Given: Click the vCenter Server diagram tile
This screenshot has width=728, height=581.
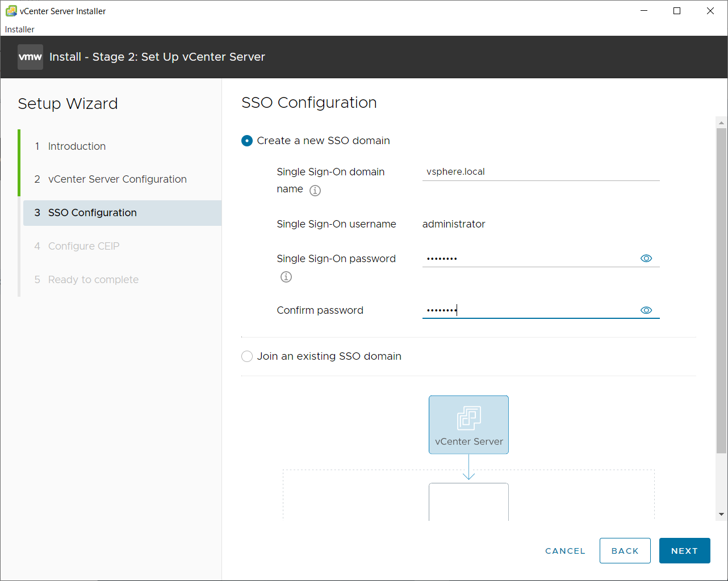Looking at the screenshot, I should point(468,424).
